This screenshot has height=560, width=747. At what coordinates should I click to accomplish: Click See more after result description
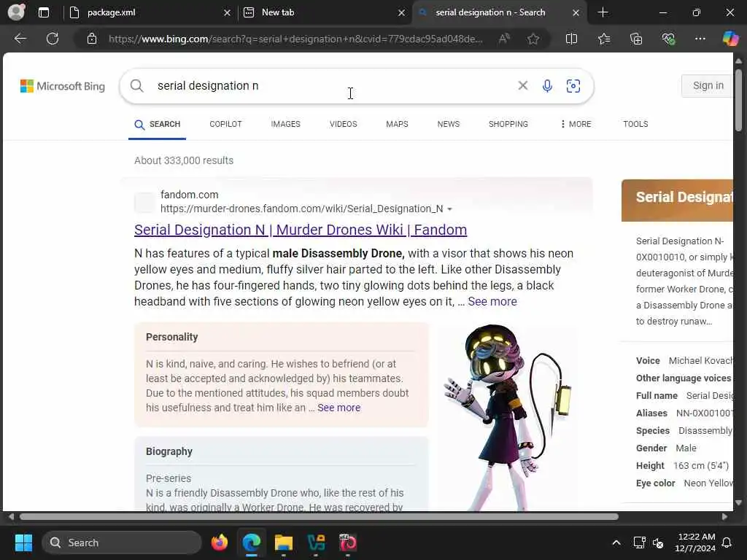point(492,301)
